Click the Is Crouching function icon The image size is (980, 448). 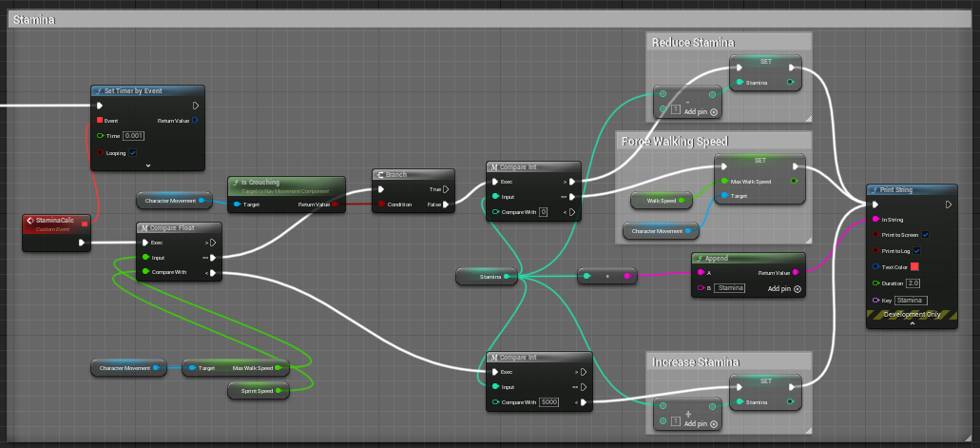click(x=236, y=182)
